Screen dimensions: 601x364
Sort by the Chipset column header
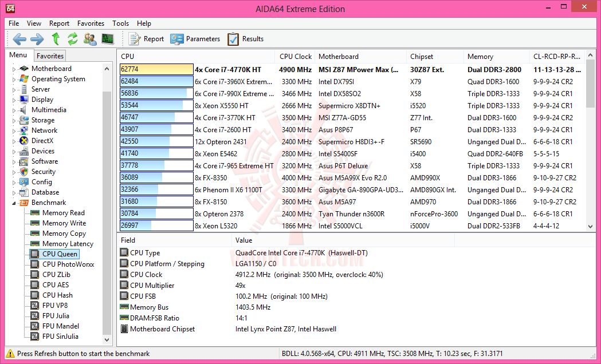coord(435,57)
